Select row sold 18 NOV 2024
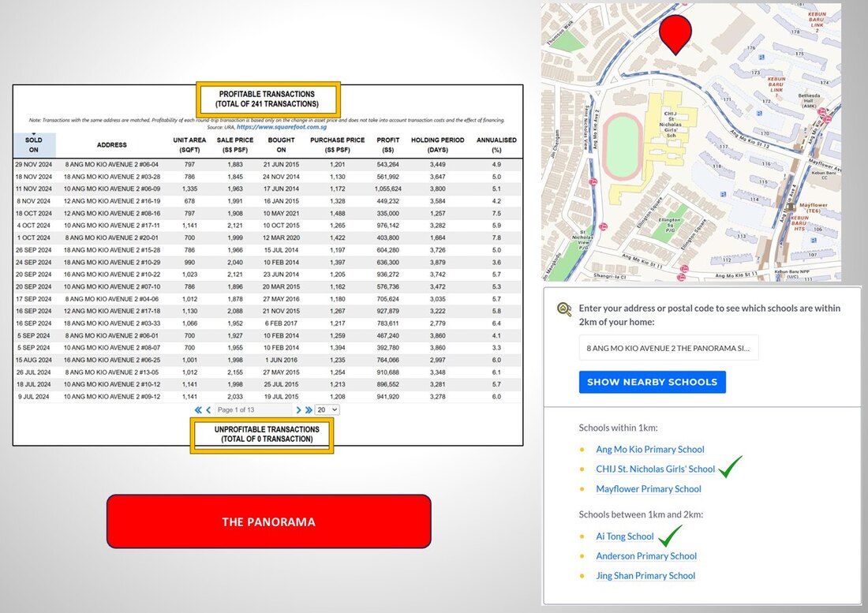Screen dimensions: 868x613 268,177
